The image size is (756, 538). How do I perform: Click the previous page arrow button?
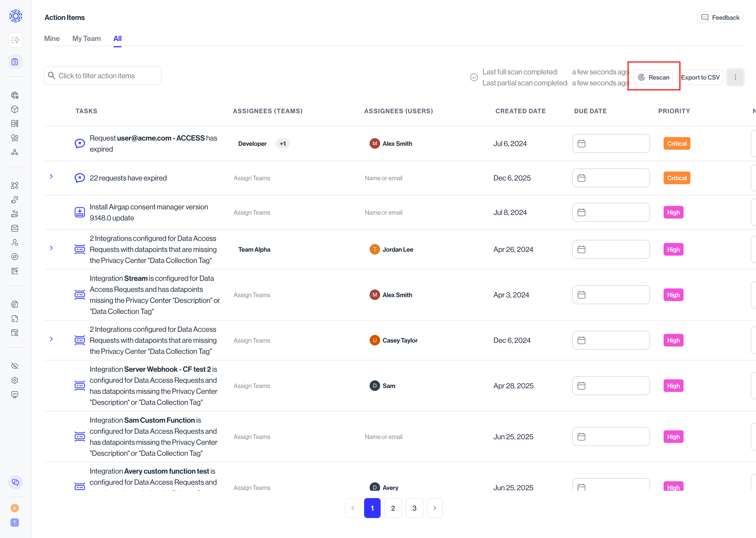click(x=353, y=508)
